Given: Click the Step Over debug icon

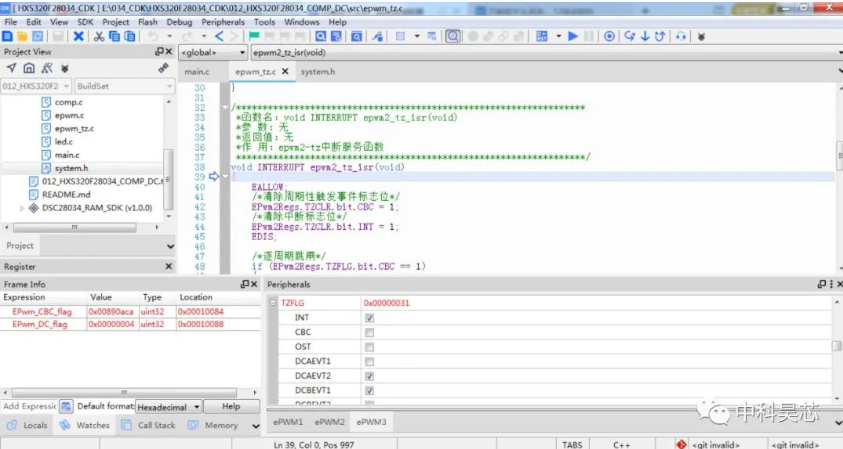Looking at the screenshot, I should [x=630, y=36].
